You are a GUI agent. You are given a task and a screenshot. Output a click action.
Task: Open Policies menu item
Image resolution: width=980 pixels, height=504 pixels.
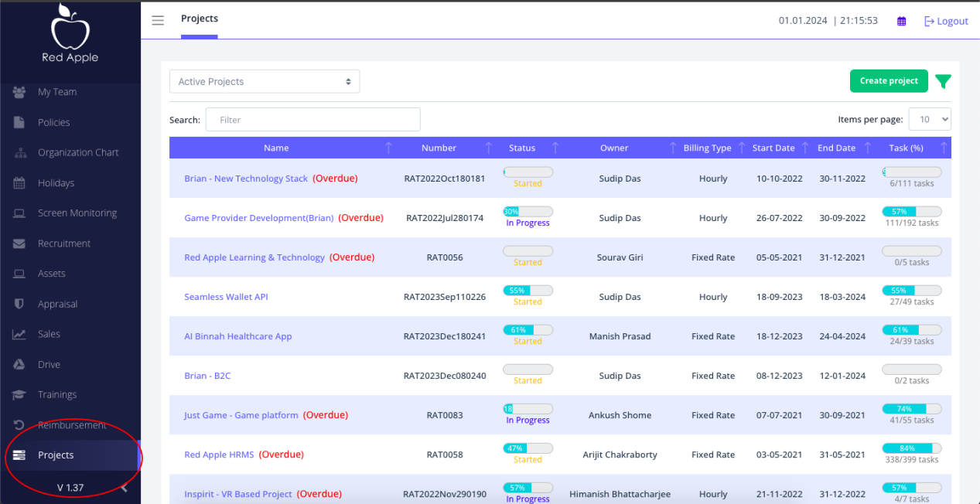[54, 122]
